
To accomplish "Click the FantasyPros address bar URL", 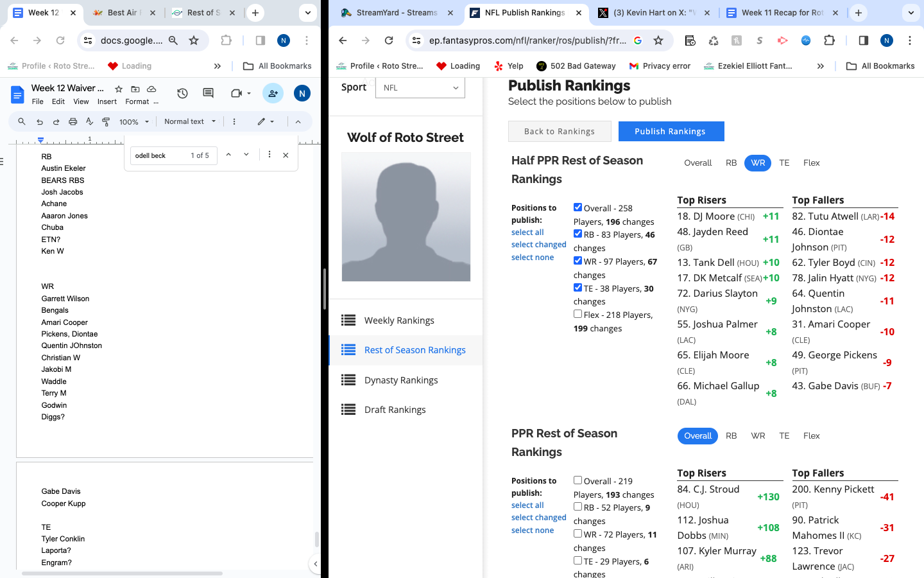I will pyautogui.click(x=527, y=40).
